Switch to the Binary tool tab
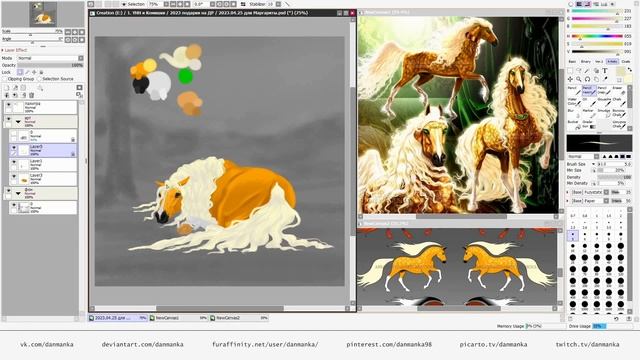Image resolution: width=640 pixels, height=360 pixels. point(586,62)
